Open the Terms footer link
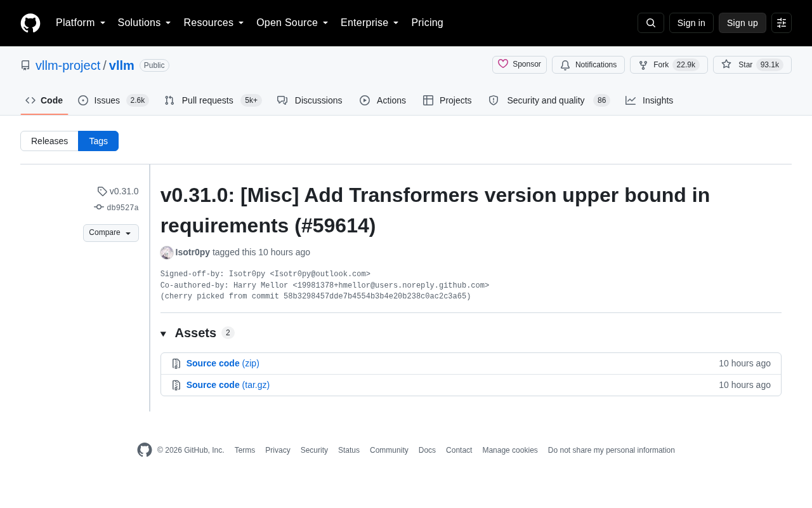 click(x=245, y=450)
